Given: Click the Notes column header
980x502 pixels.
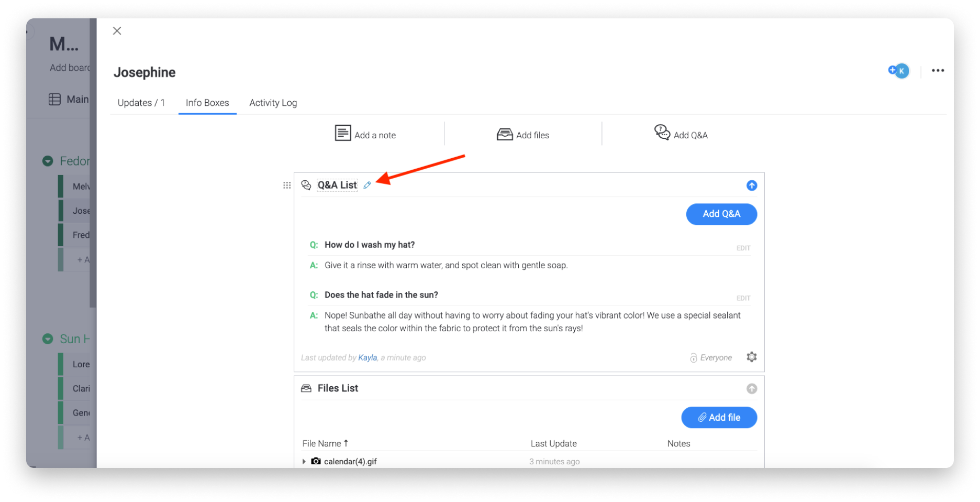Looking at the screenshot, I should 678,443.
